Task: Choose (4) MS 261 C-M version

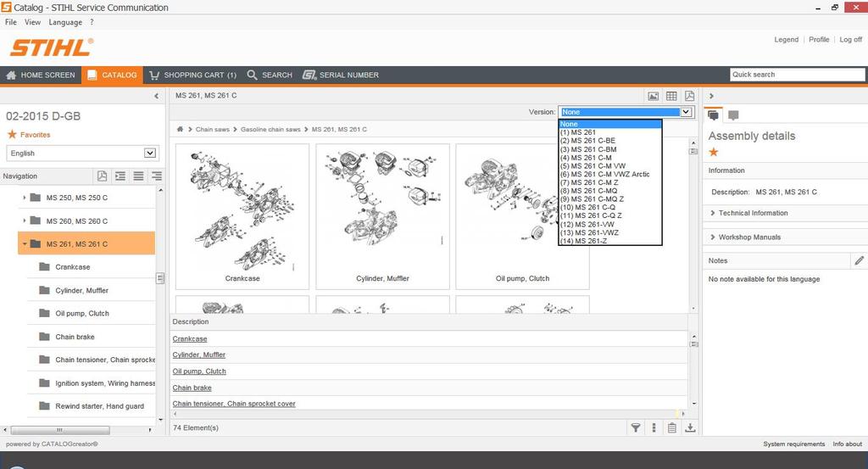Action: pos(610,157)
